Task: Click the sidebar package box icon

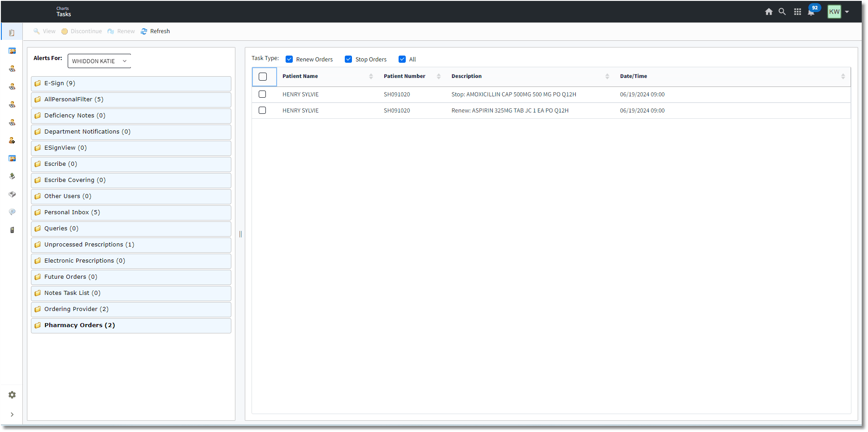Action: 12,194
